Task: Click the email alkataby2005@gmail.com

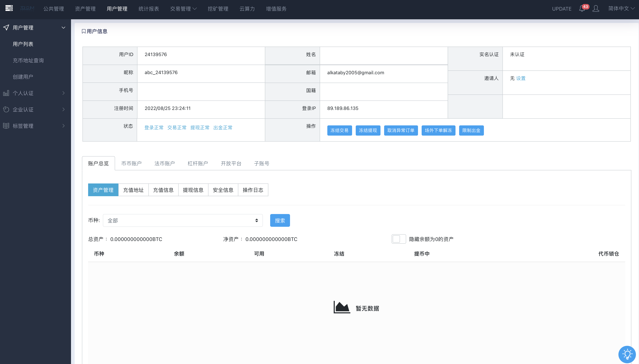Action: (356, 72)
